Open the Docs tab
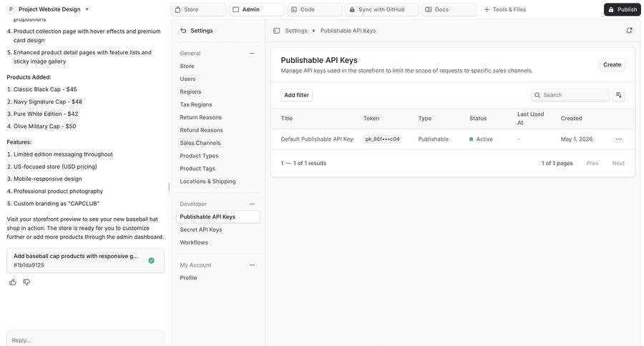 449,9
